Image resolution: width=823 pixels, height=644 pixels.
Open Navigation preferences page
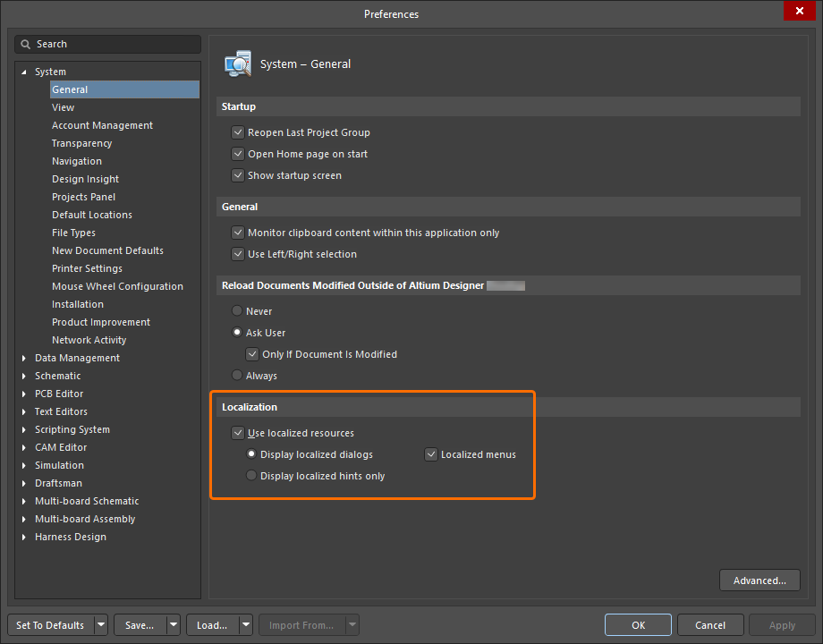point(77,161)
